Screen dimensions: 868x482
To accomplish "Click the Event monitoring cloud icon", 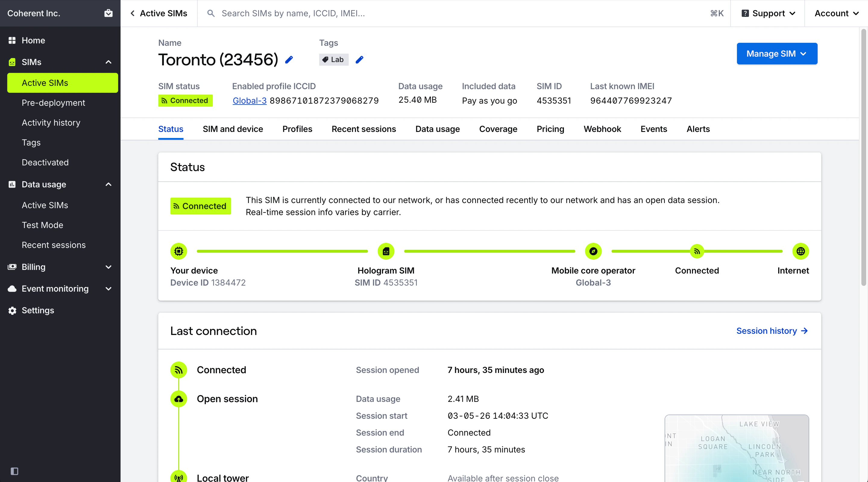I will [12, 289].
